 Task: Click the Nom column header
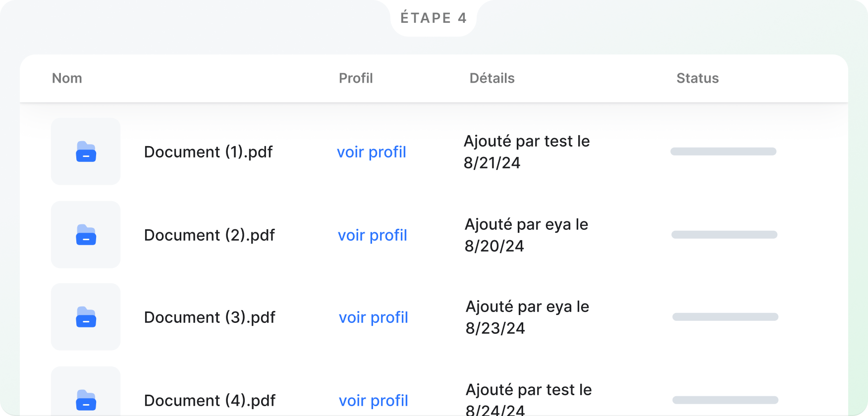[67, 78]
